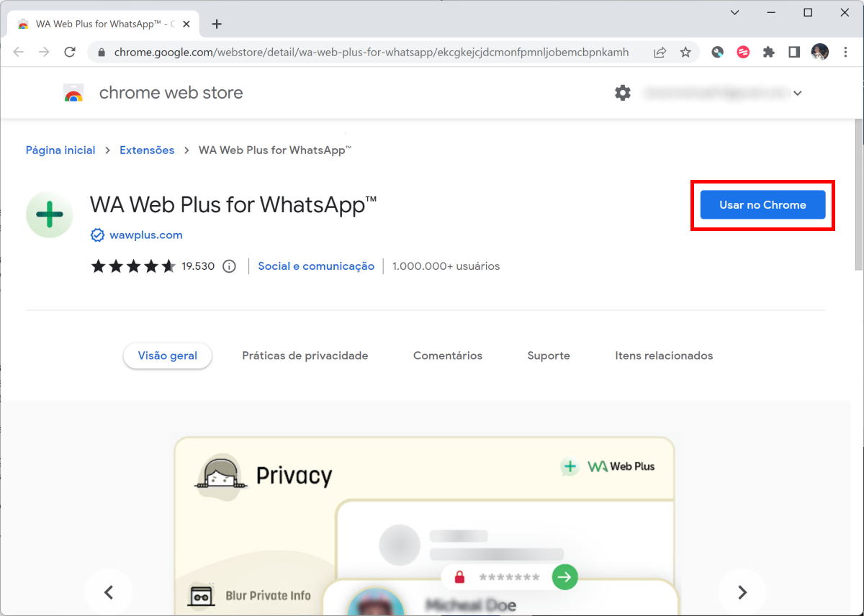
Task: Close the WA Web Plus tab
Action: tap(186, 24)
